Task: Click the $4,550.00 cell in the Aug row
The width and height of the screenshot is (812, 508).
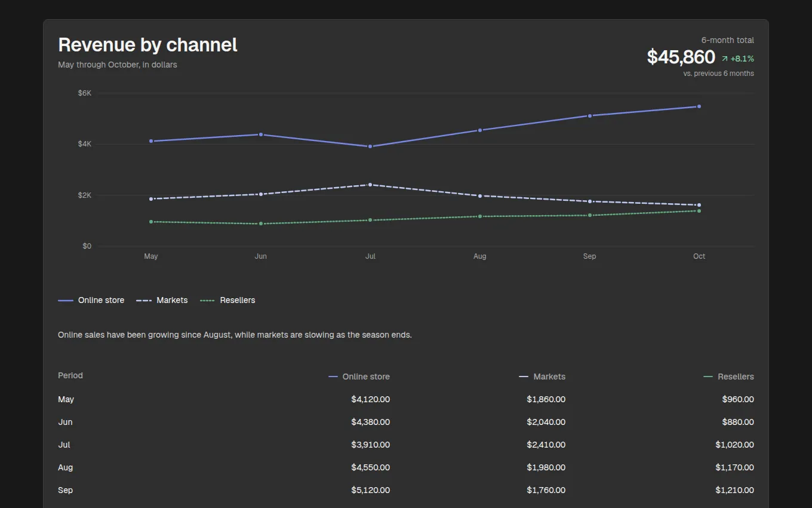Action: (x=370, y=467)
